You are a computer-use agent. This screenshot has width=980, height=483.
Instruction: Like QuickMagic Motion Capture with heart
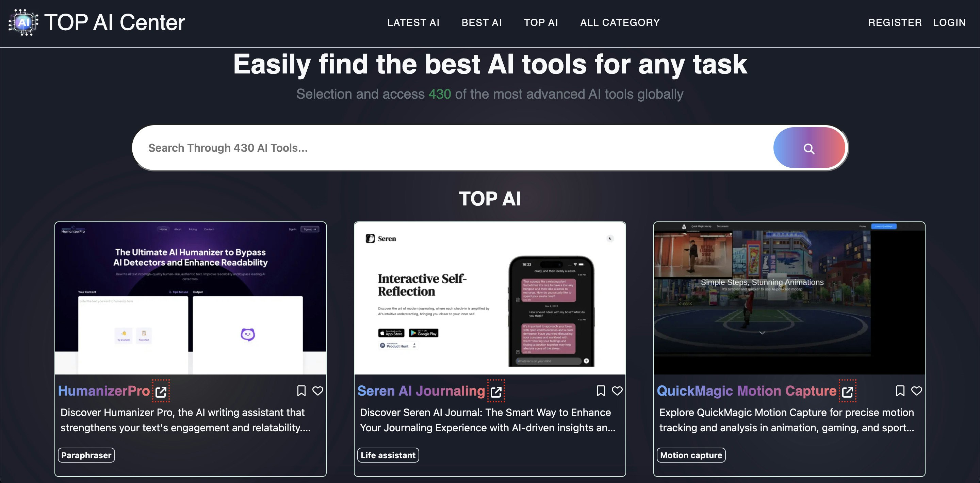click(x=916, y=390)
